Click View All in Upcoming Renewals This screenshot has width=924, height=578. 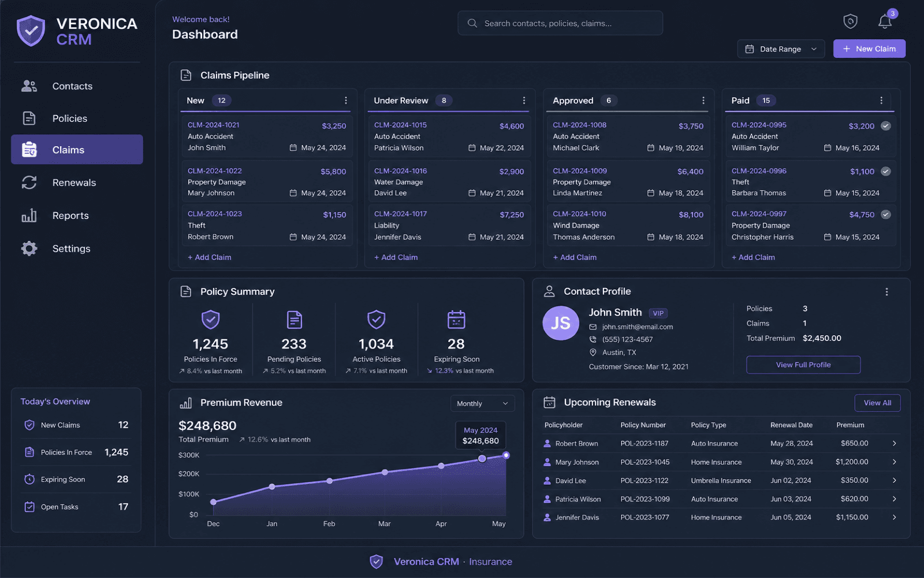[x=877, y=403]
